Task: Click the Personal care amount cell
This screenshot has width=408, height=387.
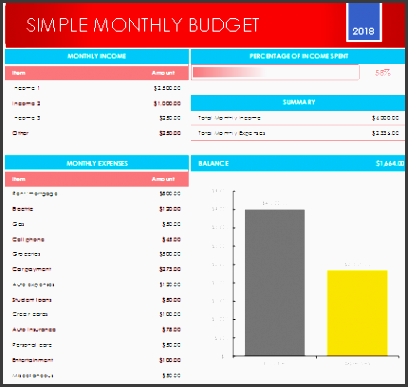Action: [x=171, y=345]
